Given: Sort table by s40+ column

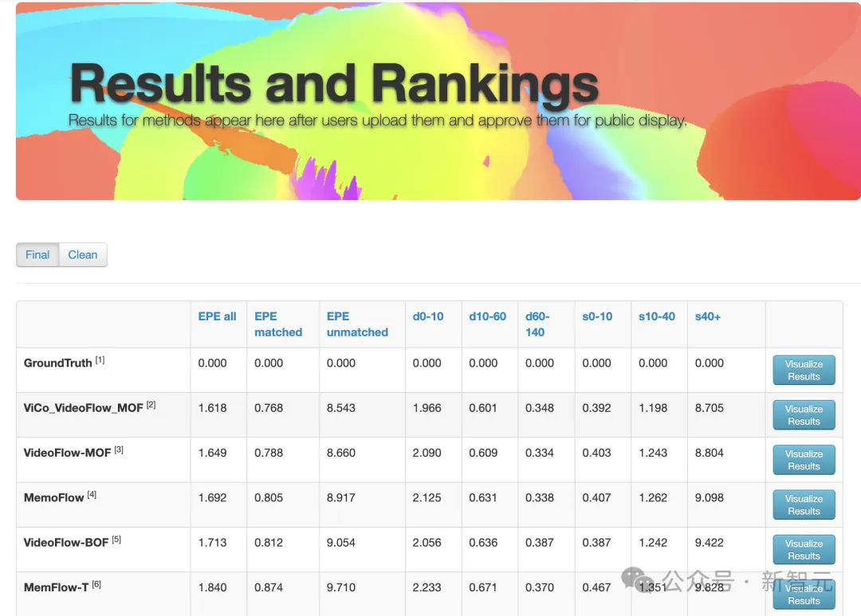Looking at the screenshot, I should tap(707, 316).
